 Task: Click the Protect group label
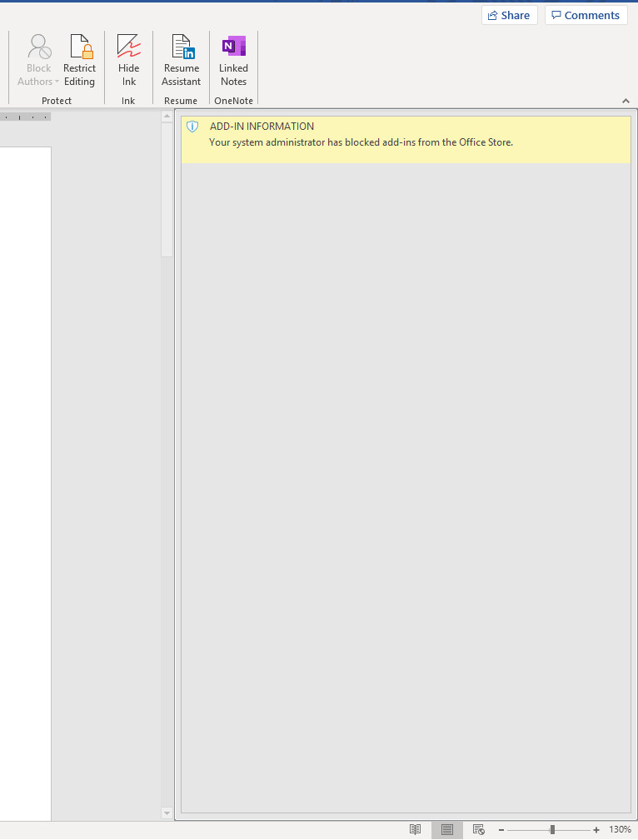tap(57, 101)
